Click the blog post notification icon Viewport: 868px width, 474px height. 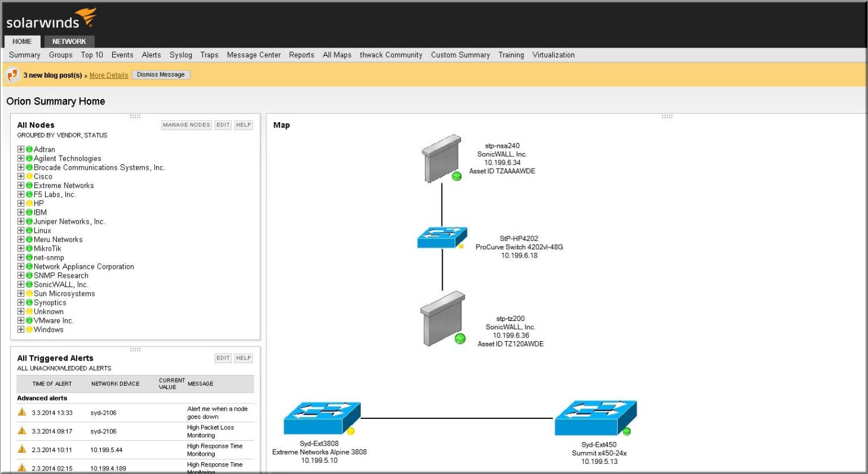(x=12, y=75)
